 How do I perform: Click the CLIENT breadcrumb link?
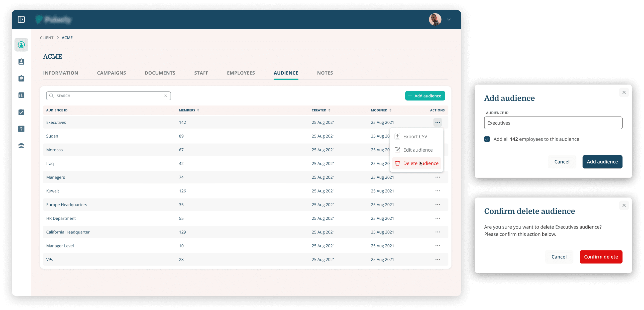(x=47, y=38)
